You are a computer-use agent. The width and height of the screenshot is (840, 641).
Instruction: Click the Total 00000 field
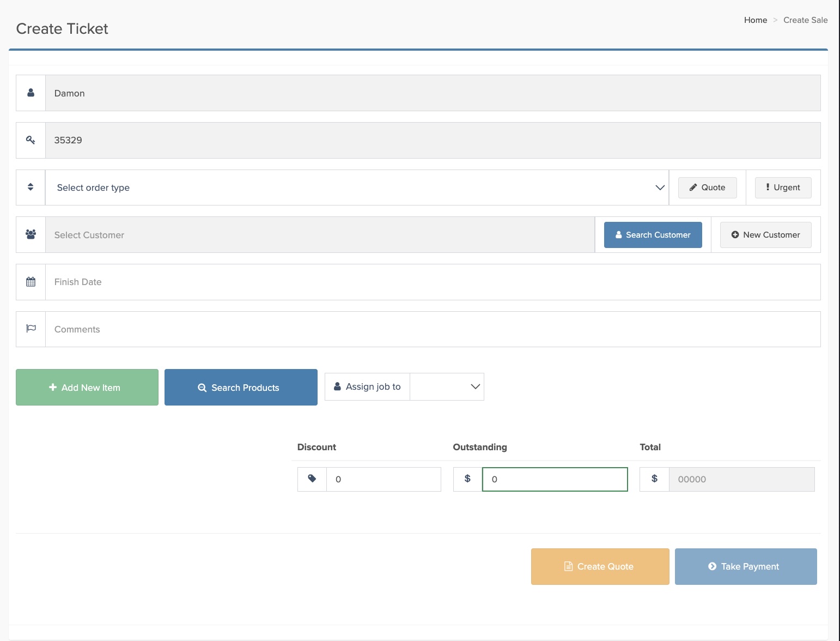pyautogui.click(x=742, y=479)
